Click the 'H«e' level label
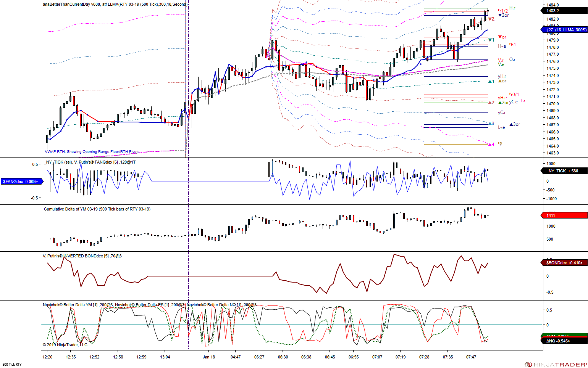Screen dimensions: 588x368 pyautogui.click(x=502, y=46)
